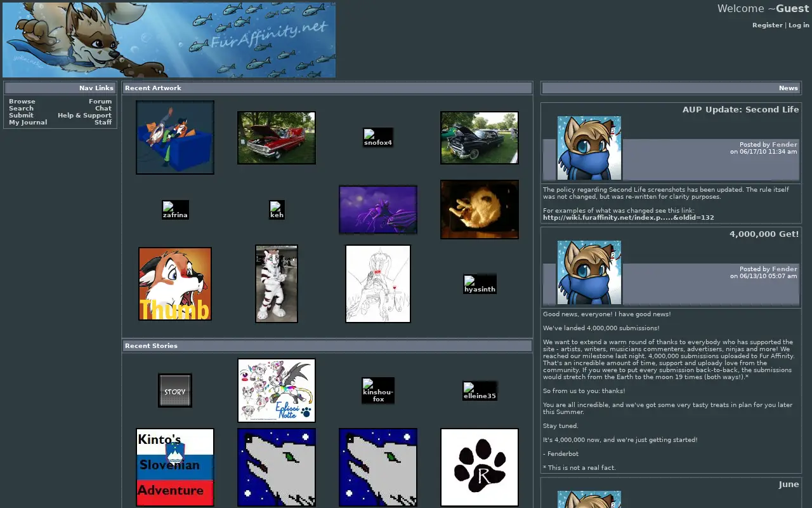Open the broken snofox4 image thumbnail

tap(378, 138)
